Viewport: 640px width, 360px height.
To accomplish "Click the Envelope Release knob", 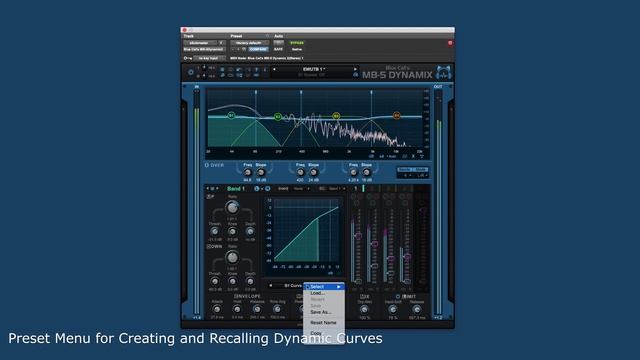I will point(257,309).
